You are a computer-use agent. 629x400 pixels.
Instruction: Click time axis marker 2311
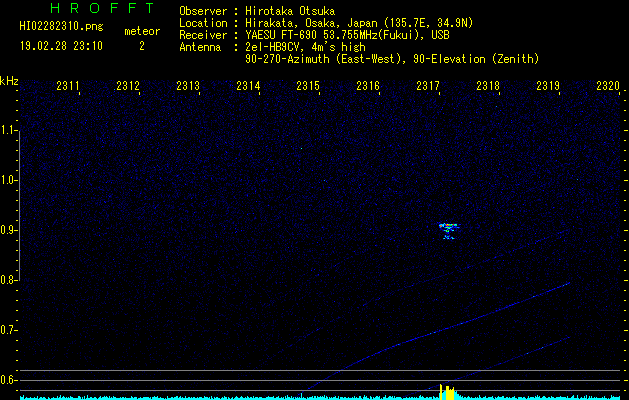(x=68, y=85)
